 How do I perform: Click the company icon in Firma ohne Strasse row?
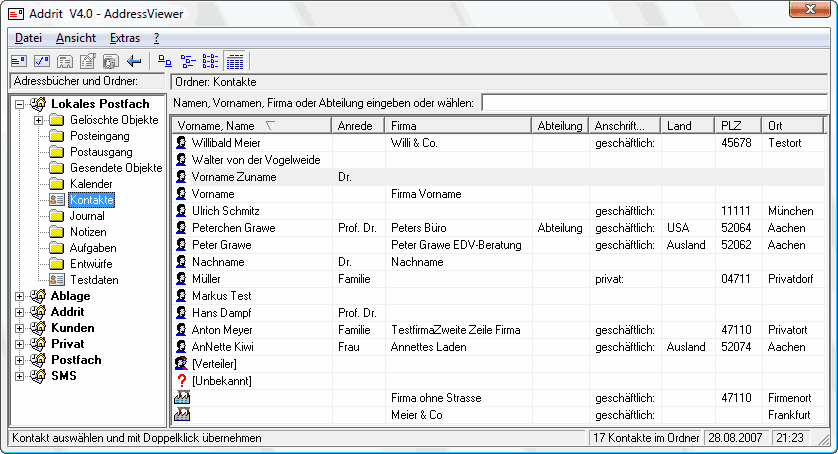point(182,397)
